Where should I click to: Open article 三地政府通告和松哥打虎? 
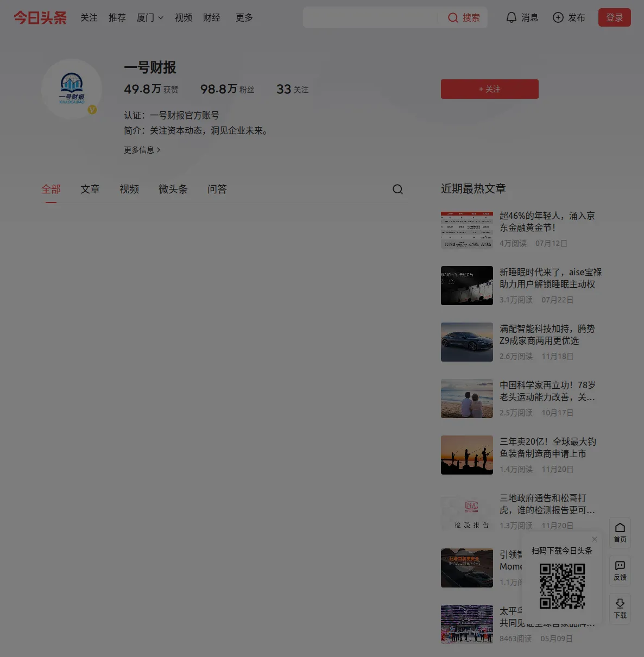(x=547, y=504)
